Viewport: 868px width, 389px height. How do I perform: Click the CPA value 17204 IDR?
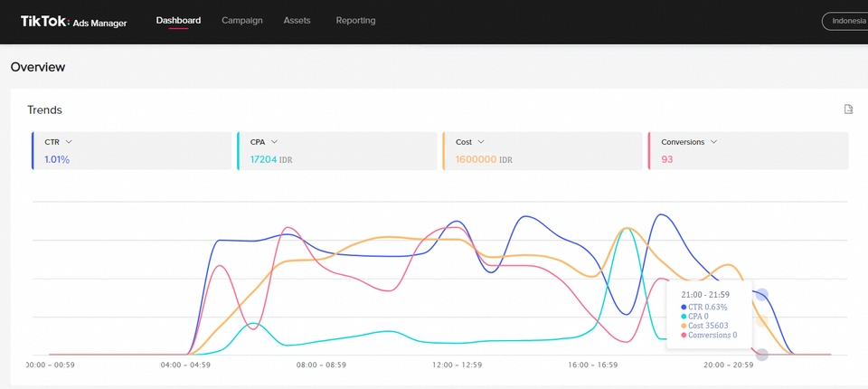(x=271, y=159)
